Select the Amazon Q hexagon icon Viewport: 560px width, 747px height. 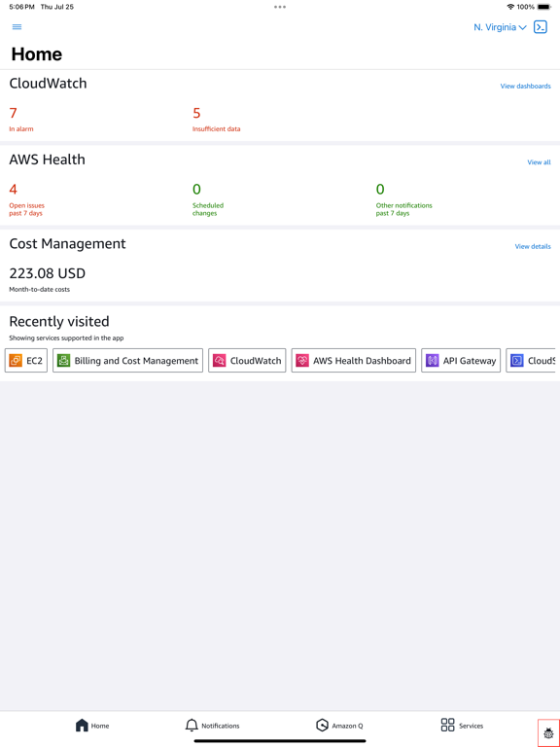coord(323,725)
